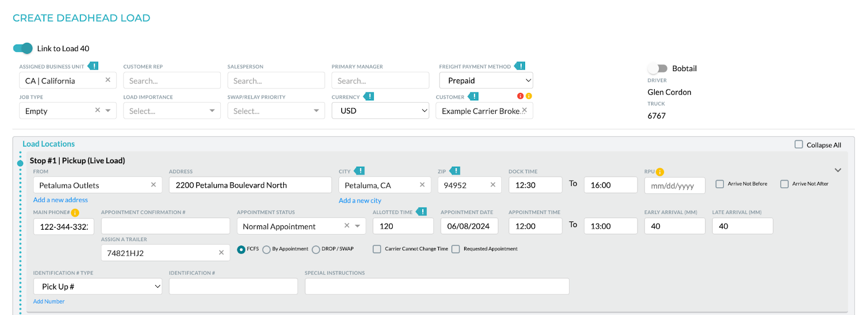Image resolution: width=868 pixels, height=315 pixels.
Task: Click Add a new city link
Action: 360,200
